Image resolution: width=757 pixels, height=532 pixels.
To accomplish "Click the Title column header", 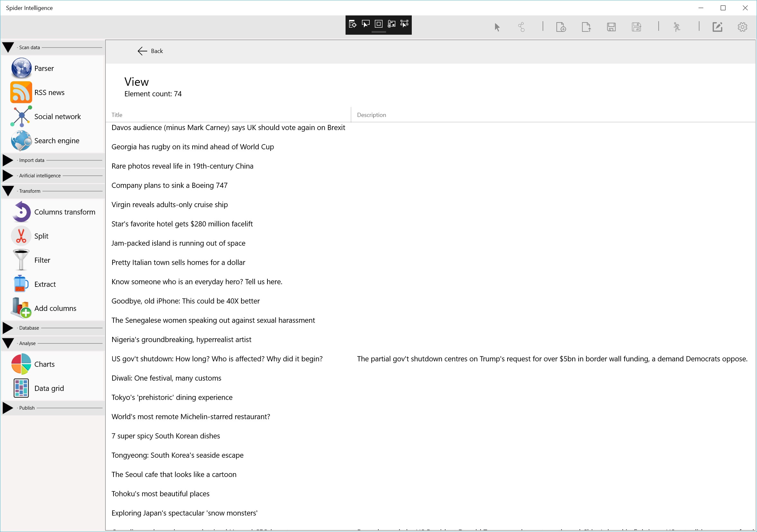I will point(117,115).
